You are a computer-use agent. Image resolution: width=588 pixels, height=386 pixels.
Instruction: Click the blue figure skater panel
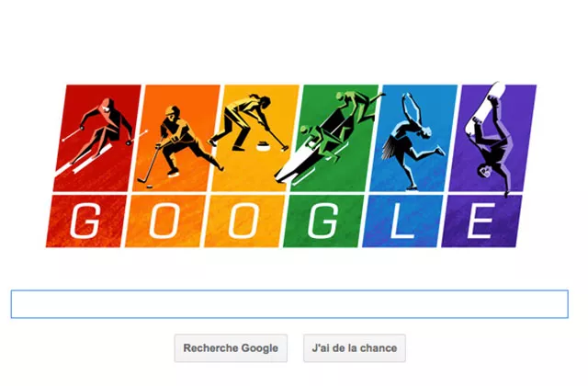pyautogui.click(x=413, y=138)
